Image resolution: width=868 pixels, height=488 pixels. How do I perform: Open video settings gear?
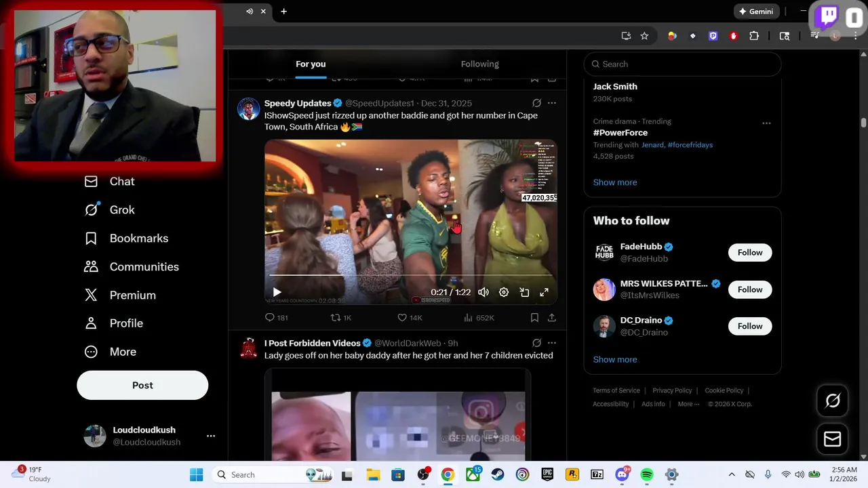click(x=504, y=292)
